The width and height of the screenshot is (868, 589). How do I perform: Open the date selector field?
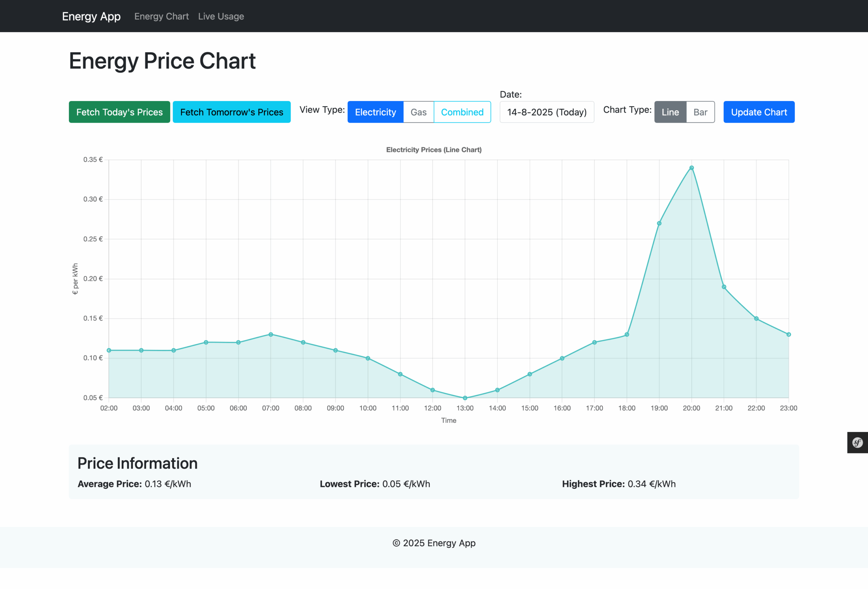click(x=547, y=112)
